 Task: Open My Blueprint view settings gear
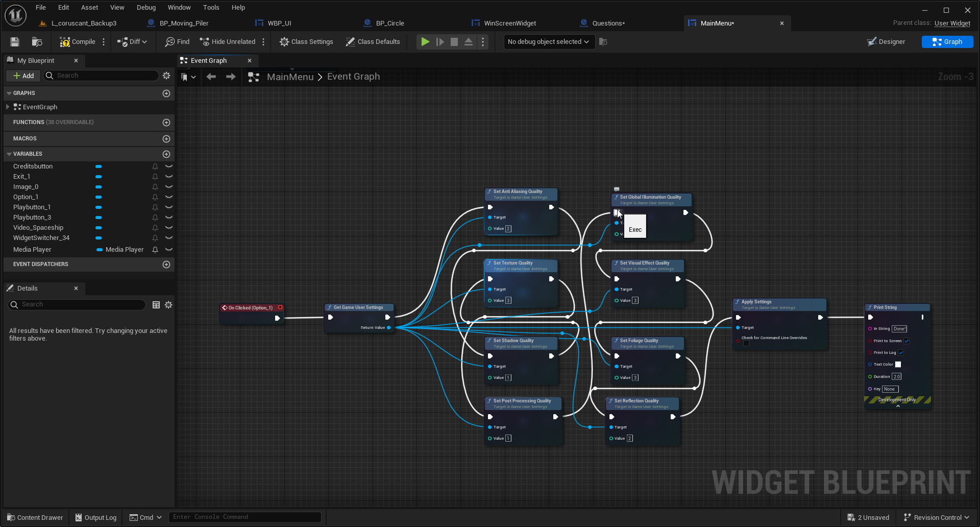coord(166,76)
